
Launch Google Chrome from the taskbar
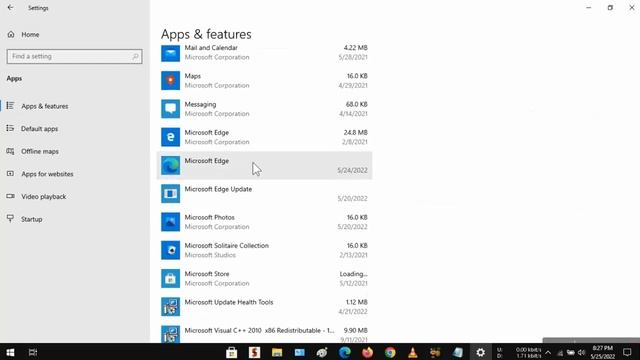point(390,352)
